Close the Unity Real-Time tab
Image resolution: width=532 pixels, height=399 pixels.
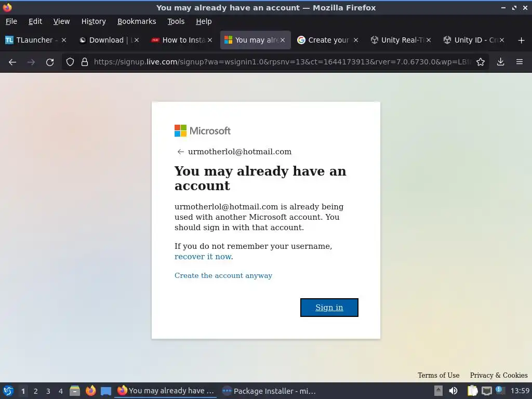point(429,40)
